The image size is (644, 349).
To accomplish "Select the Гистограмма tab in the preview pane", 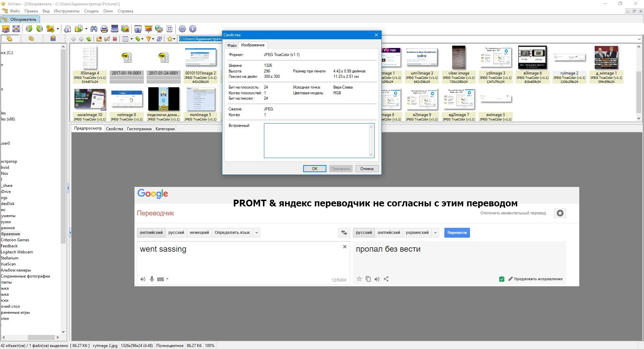I will [x=139, y=129].
